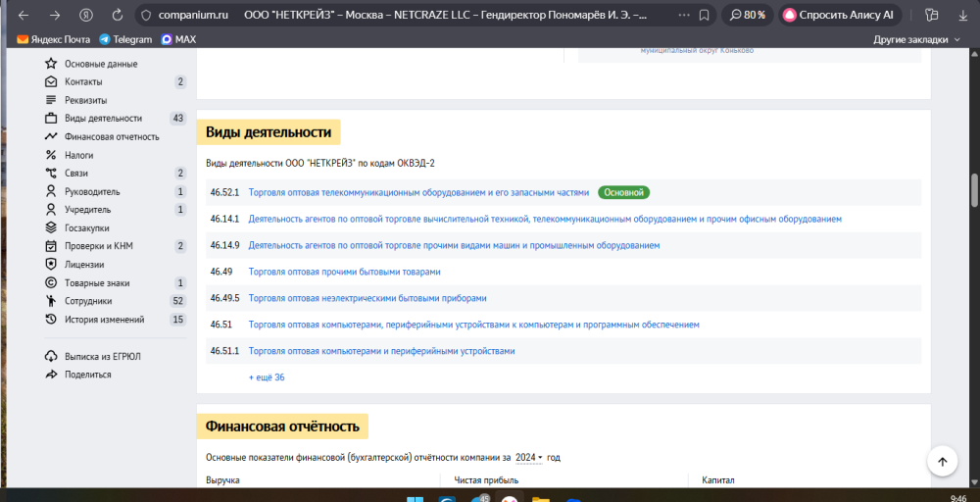
Task: Click the 80% zoom level indicator
Action: pyautogui.click(x=746, y=16)
